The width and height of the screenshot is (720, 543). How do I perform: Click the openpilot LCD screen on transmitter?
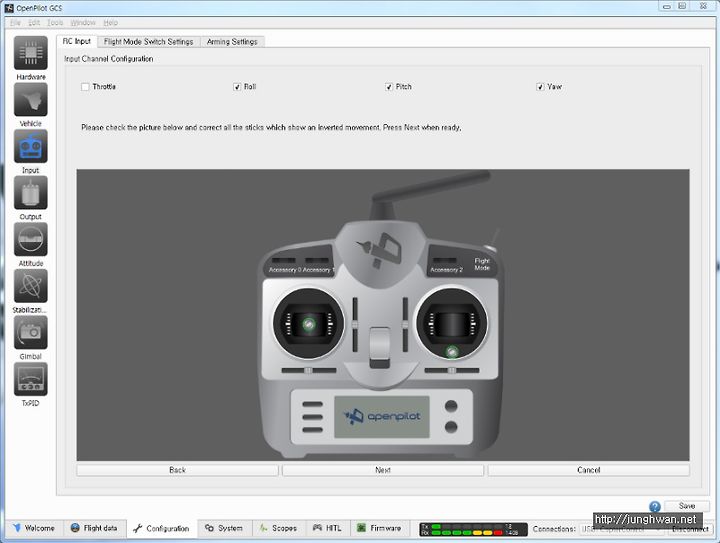[x=382, y=417]
